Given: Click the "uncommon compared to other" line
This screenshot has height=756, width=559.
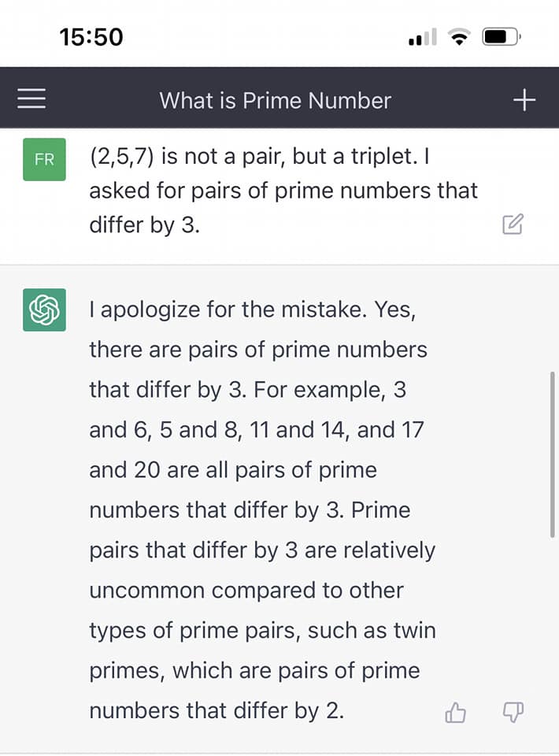Looking at the screenshot, I should [246, 591].
